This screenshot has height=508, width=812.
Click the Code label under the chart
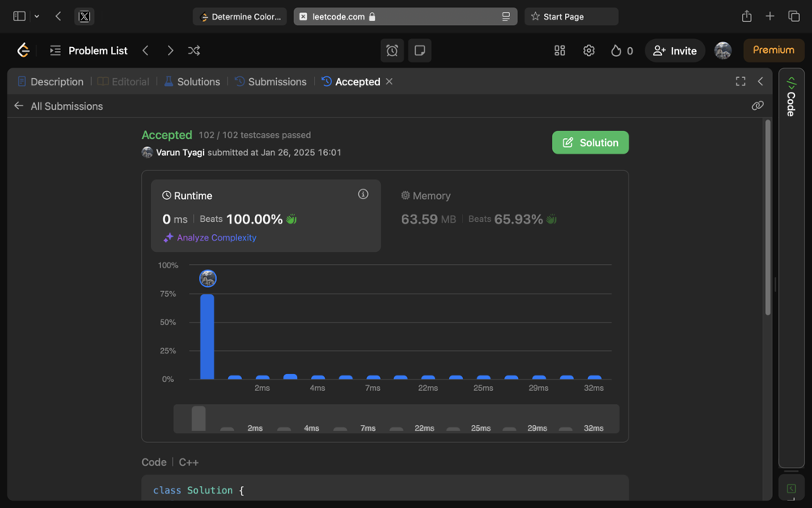pyautogui.click(x=153, y=462)
